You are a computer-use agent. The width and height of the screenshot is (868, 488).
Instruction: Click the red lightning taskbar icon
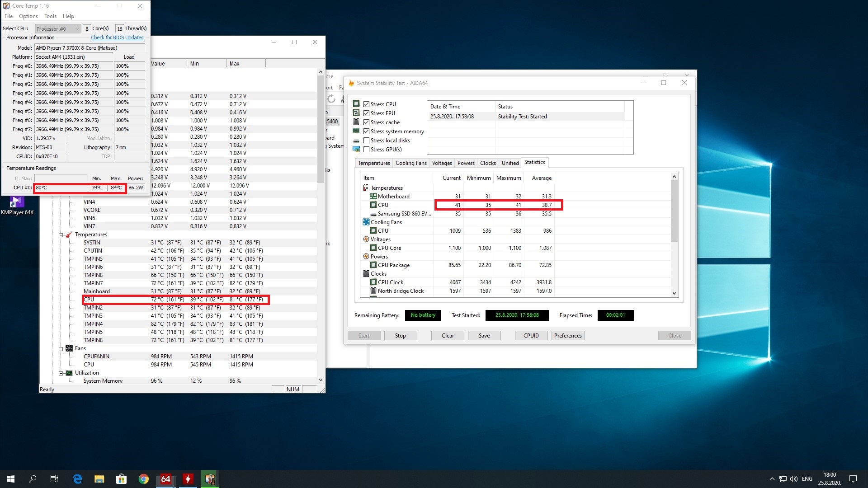coord(188,479)
